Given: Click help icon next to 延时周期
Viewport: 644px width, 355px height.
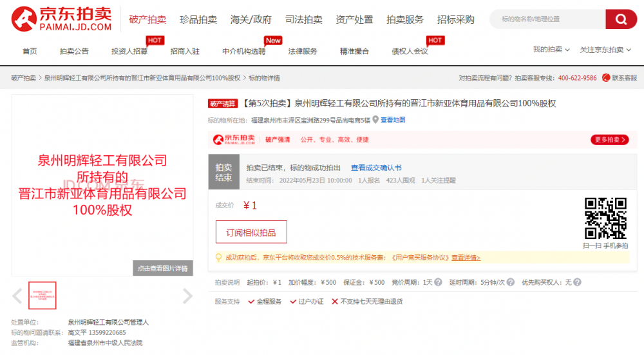Looking at the screenshot, I should pyautogui.click(x=510, y=282).
